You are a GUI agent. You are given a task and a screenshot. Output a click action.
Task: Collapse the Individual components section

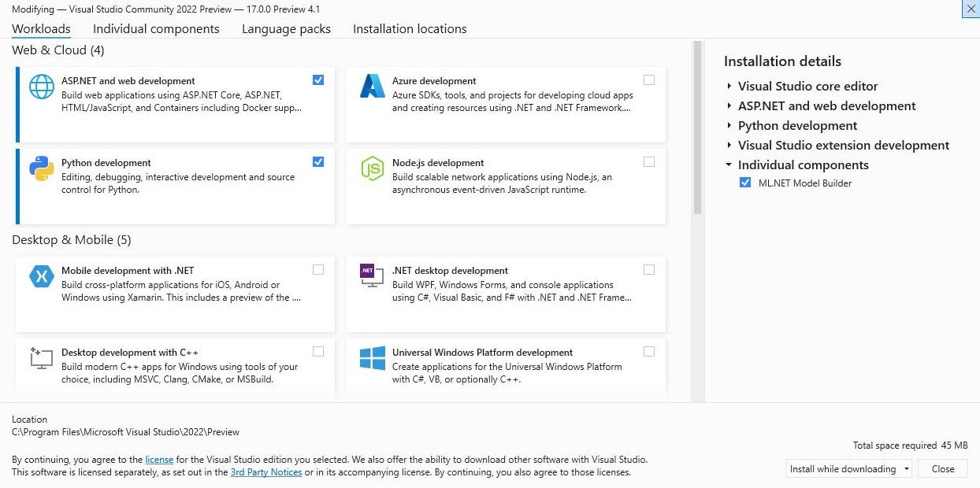click(729, 165)
